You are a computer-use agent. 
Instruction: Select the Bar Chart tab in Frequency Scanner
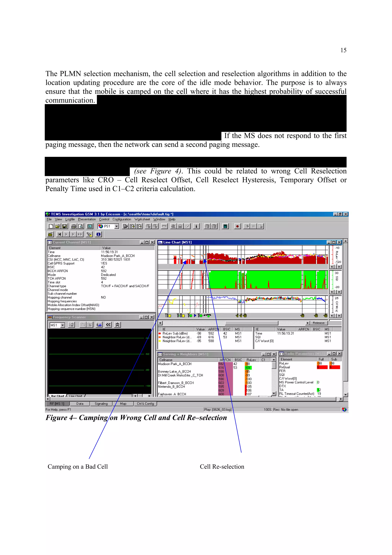(57, 396)
